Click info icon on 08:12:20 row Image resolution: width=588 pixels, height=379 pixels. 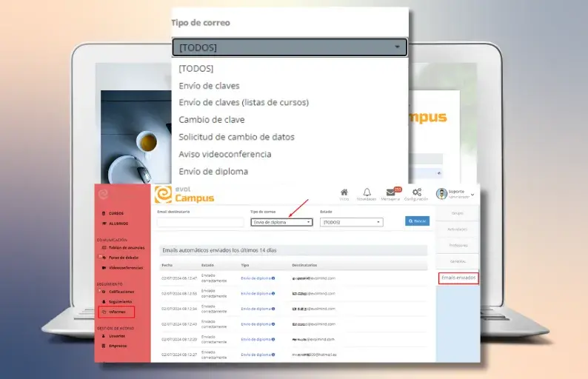[x=273, y=339]
